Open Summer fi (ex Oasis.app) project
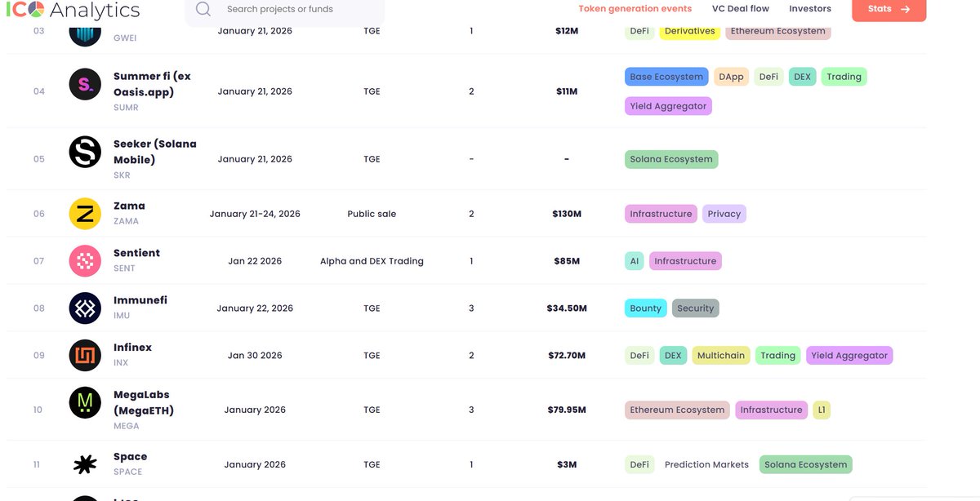 click(x=152, y=84)
